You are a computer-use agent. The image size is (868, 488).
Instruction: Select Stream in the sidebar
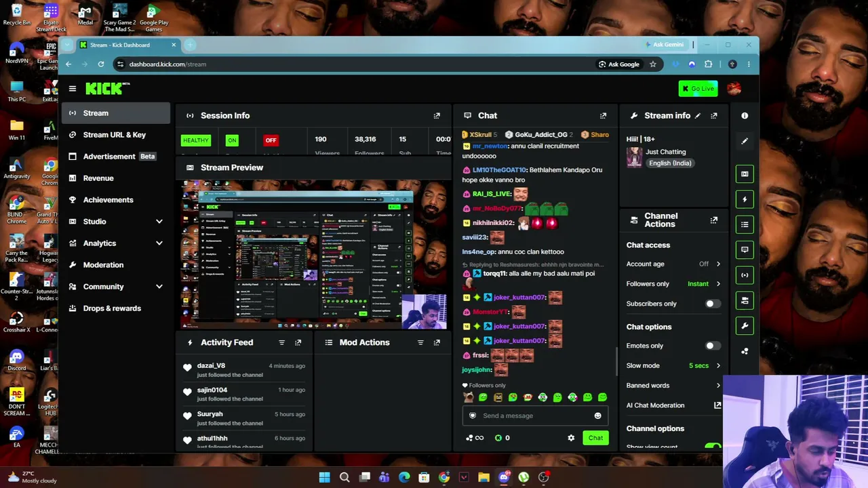(x=116, y=113)
